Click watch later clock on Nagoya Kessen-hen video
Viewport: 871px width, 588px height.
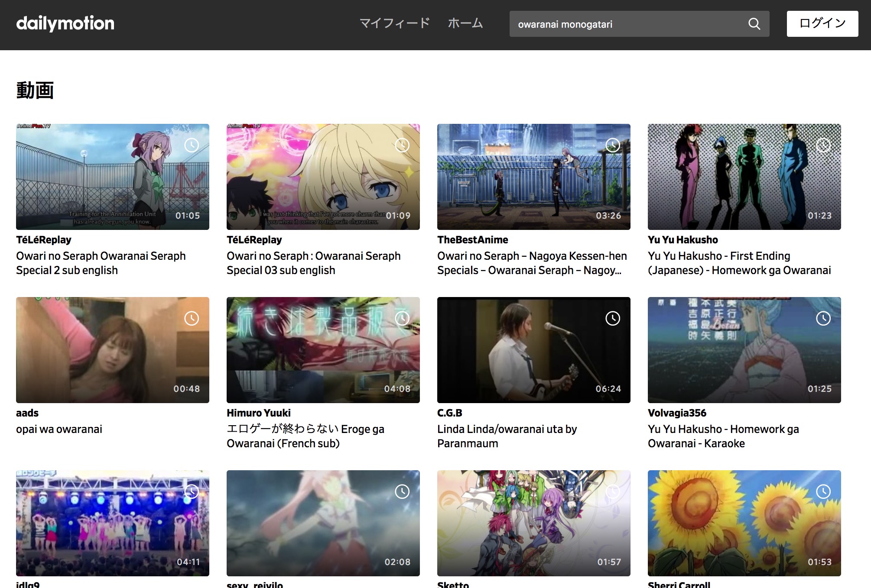point(613,145)
